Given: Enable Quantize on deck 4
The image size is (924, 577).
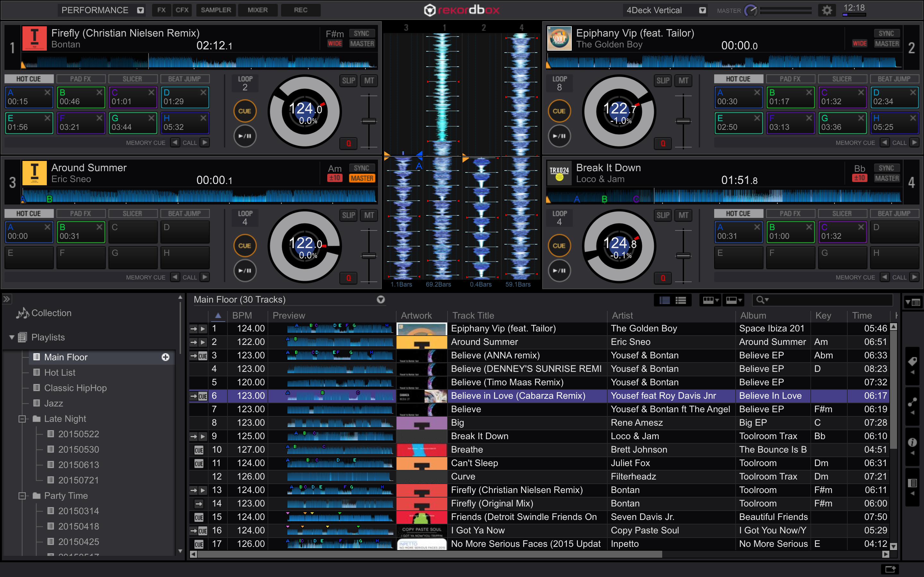Looking at the screenshot, I should pos(663,278).
